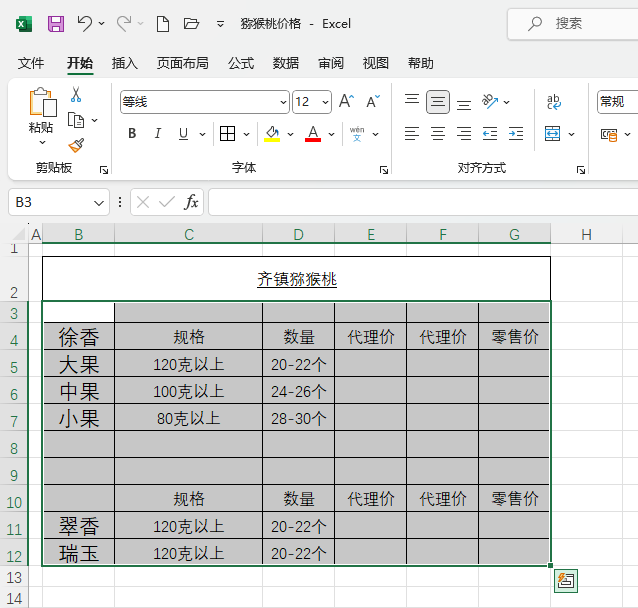Toggle Underline formatting

(x=184, y=133)
